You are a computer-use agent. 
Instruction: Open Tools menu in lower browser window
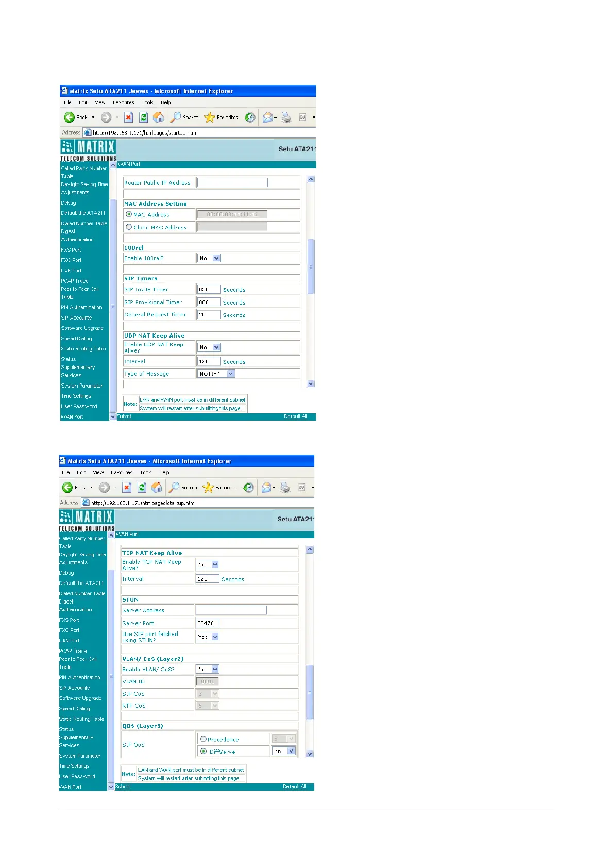point(146,472)
